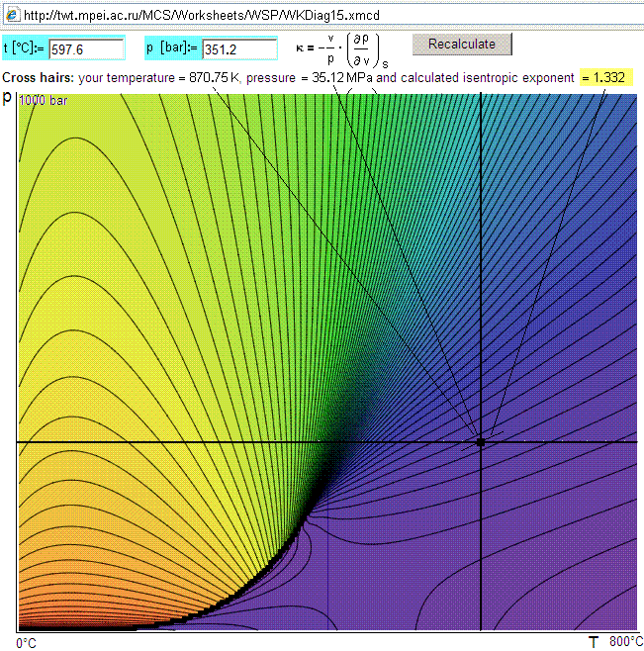
Task: Click the 'Cross hairs:' heading text
Action: point(39,77)
